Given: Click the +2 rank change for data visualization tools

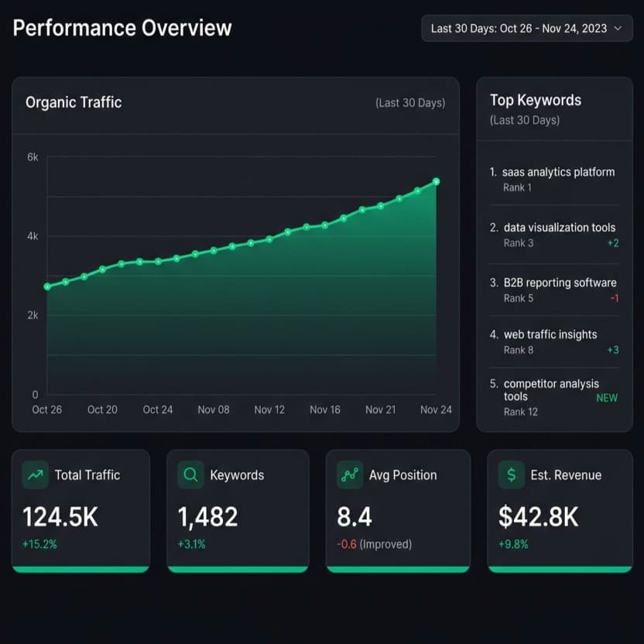Looking at the screenshot, I should 613,243.
